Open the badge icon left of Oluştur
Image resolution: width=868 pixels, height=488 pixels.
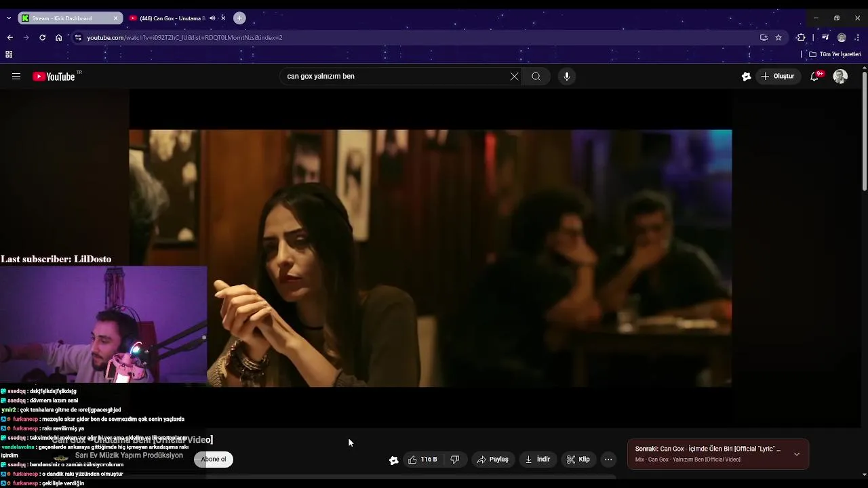pyautogui.click(x=746, y=77)
